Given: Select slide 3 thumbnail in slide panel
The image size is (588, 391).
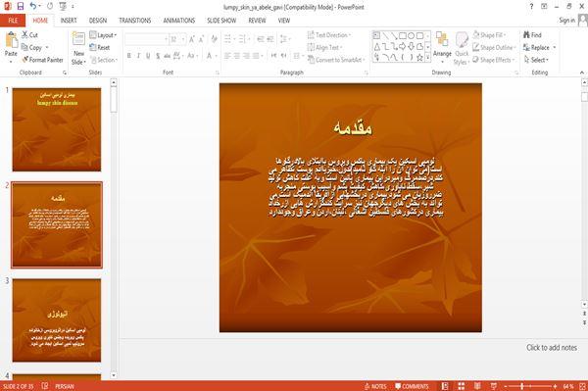Looking at the screenshot, I should point(57,320).
